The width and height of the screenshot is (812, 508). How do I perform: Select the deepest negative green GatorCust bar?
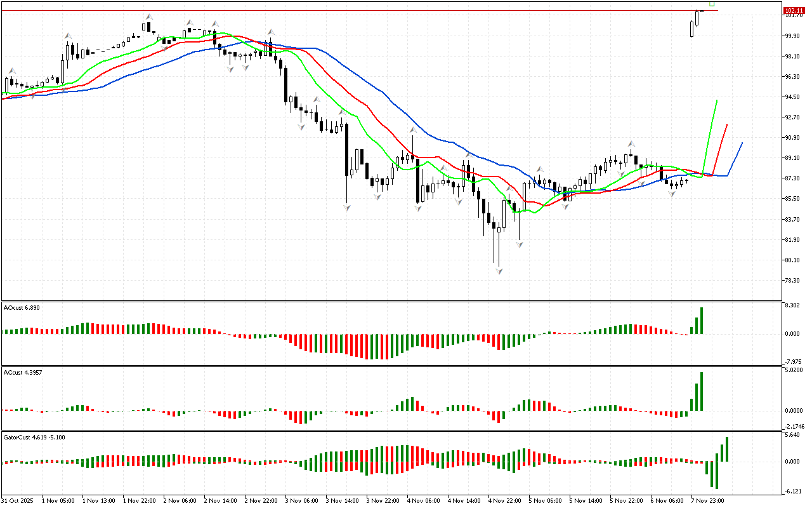coord(717,474)
